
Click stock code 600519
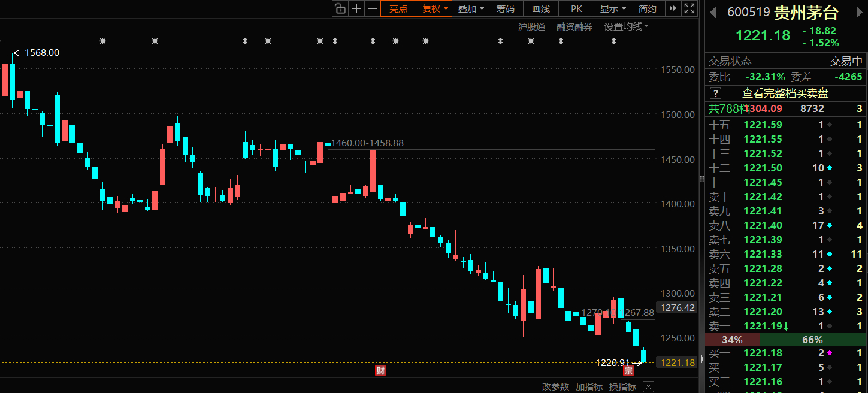[748, 12]
